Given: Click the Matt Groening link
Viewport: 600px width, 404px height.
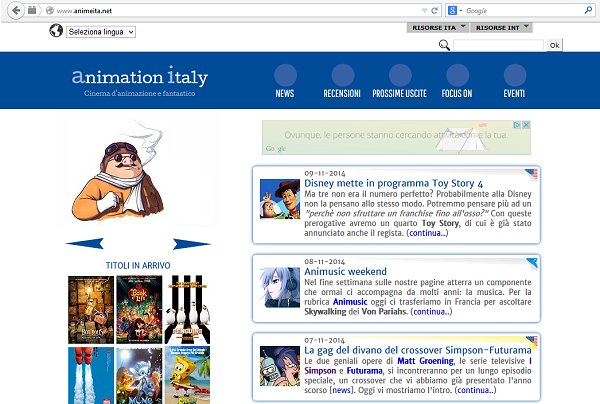Looking at the screenshot, I should pyautogui.click(x=425, y=361).
